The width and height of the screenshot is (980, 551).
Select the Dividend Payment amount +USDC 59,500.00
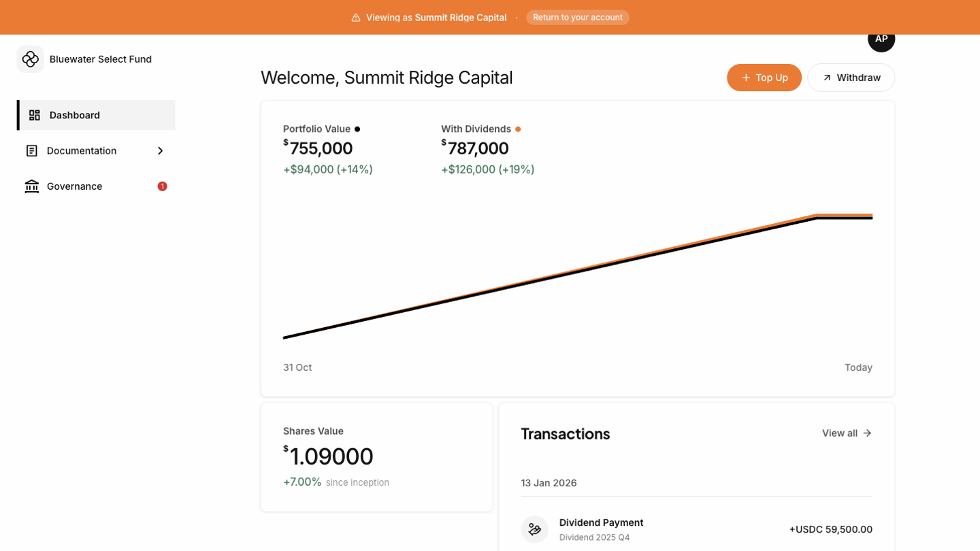coord(830,529)
